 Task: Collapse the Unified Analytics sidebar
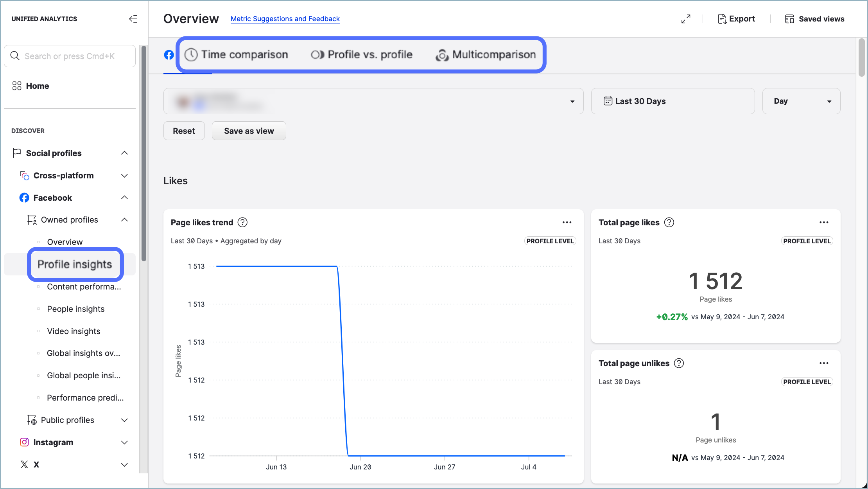133,19
